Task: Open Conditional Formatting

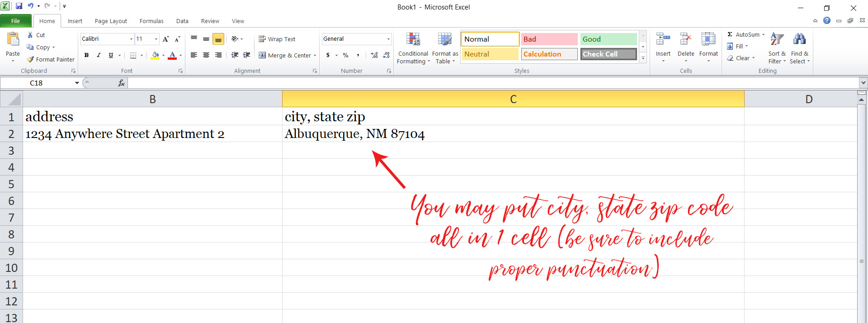Action: coord(413,48)
